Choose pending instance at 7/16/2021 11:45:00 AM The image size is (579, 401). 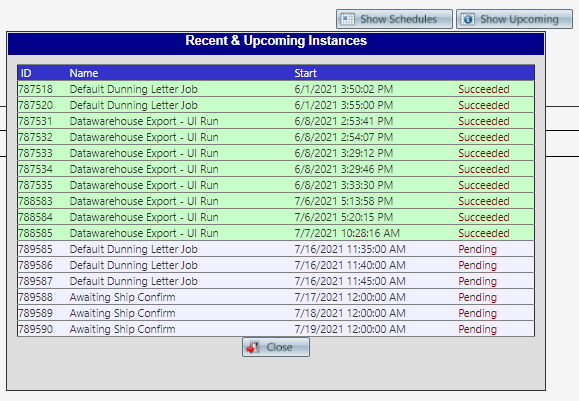[x=276, y=281]
